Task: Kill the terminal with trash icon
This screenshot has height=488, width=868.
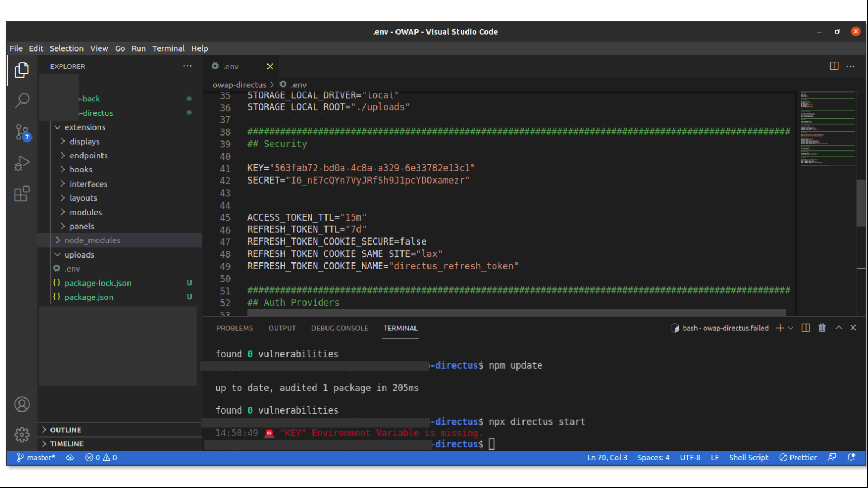Action: click(x=822, y=328)
